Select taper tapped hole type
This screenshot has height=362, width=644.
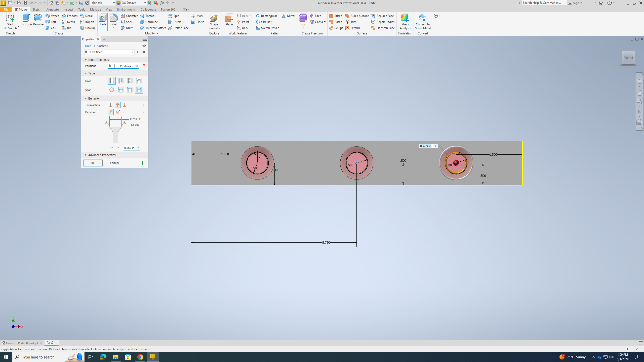click(x=139, y=81)
